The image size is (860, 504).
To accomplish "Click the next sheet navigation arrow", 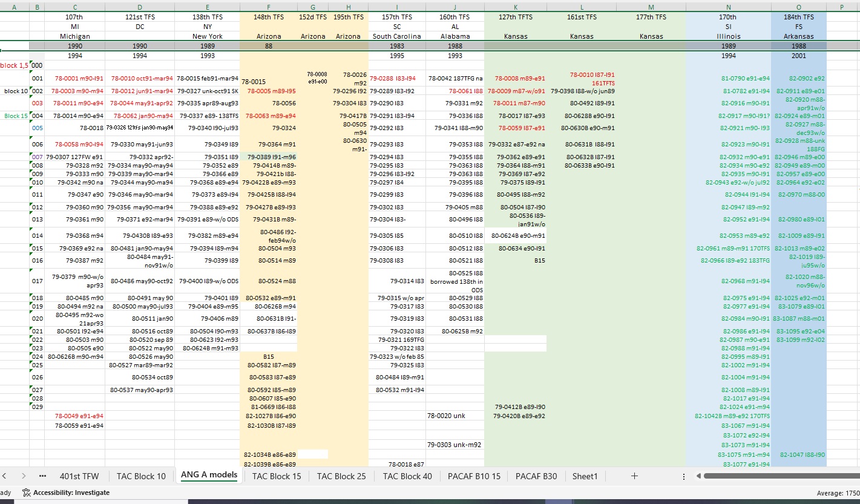I will point(23,476).
